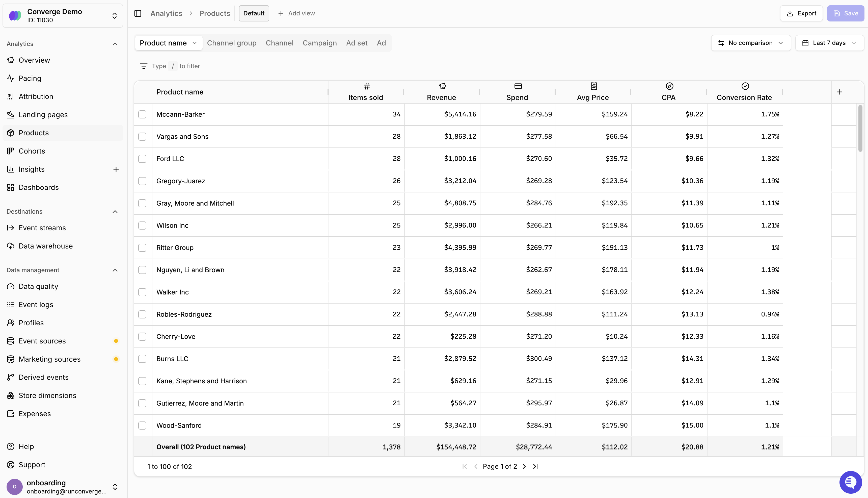This screenshot has height=498, width=868.
Task: Expand the No comparison dropdown
Action: coord(750,43)
